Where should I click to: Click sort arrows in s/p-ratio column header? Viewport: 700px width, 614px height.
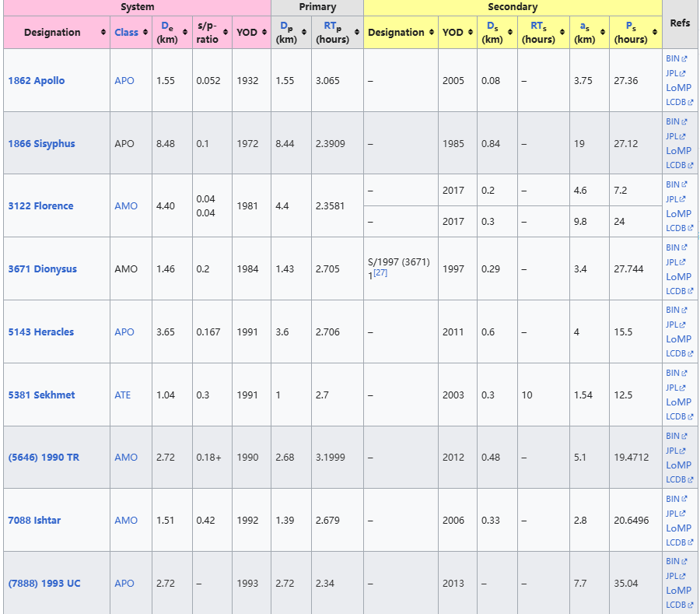[x=226, y=33]
